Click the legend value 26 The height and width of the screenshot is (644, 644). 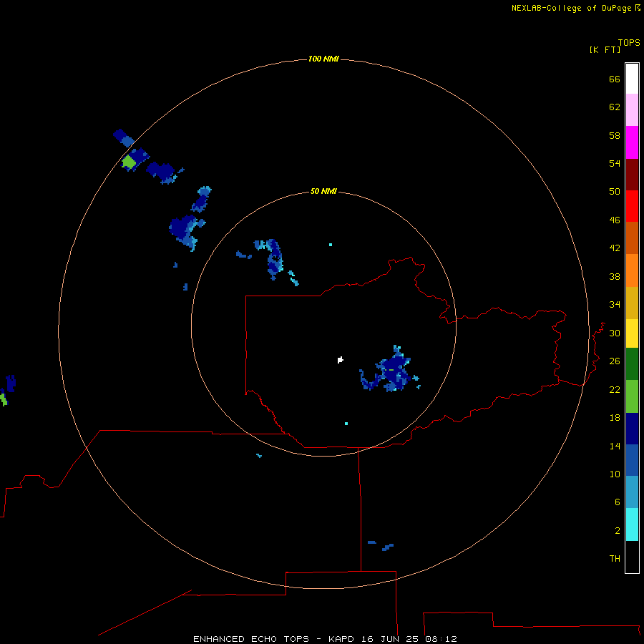point(615,361)
